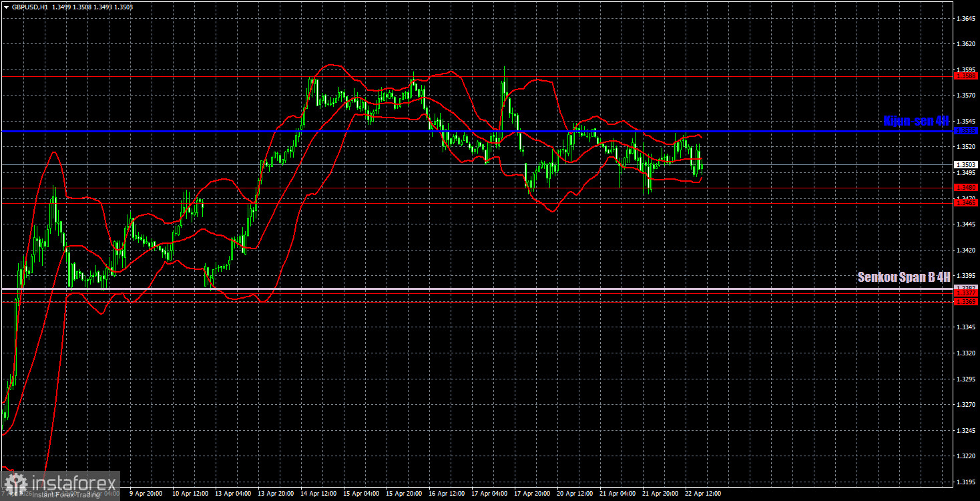Click the 1.3245 price axis value
Screen dimensions: 980x501
coord(966,431)
